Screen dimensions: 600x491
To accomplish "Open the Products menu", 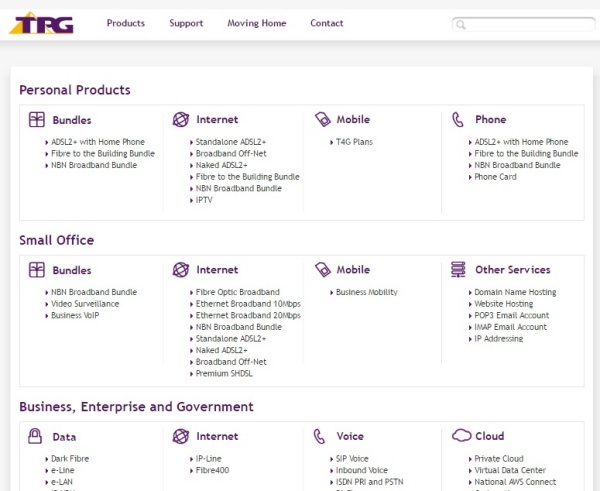I will pyautogui.click(x=126, y=23).
